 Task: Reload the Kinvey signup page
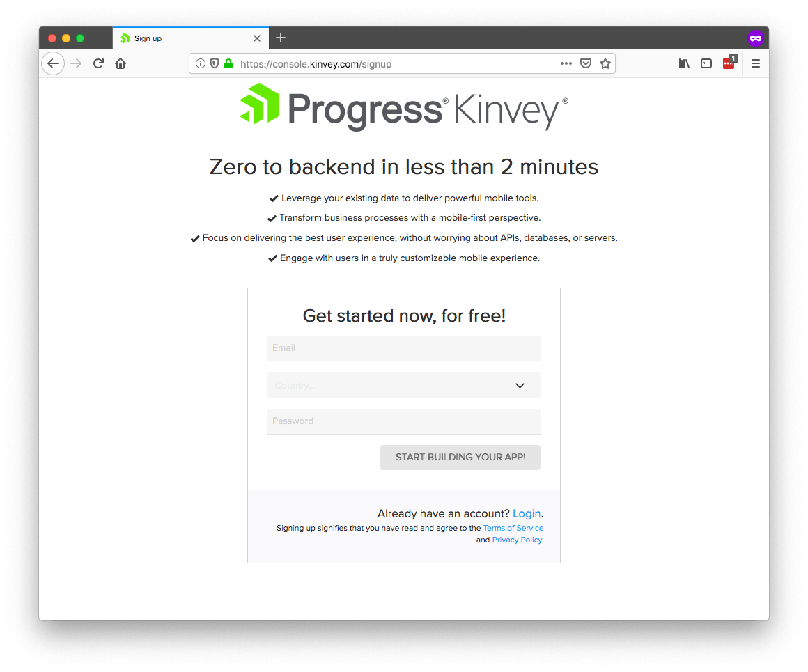98,63
